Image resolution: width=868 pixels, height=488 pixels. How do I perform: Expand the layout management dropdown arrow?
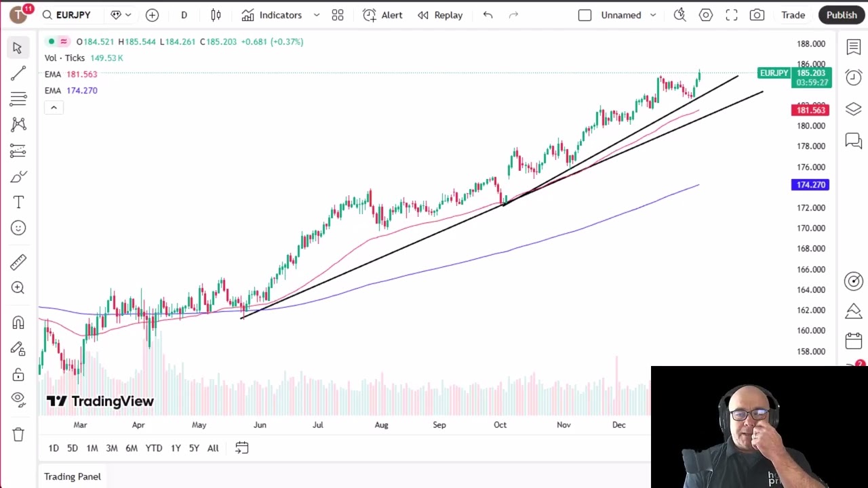pos(653,15)
